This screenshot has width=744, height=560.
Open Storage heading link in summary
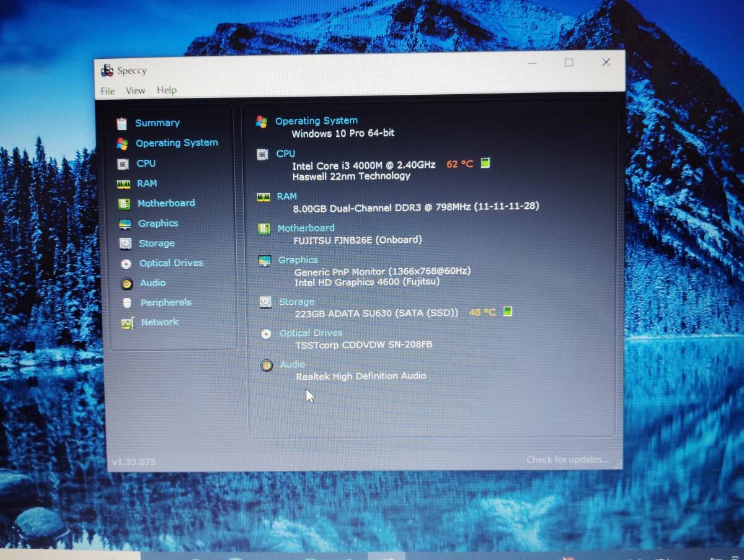296,302
